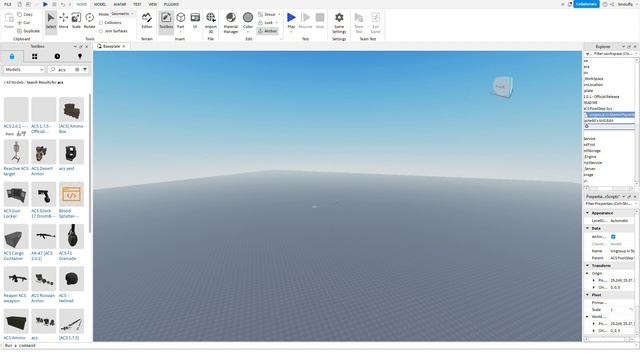640x360 pixels.
Task: Open the Models category dropdown
Action: coord(24,69)
